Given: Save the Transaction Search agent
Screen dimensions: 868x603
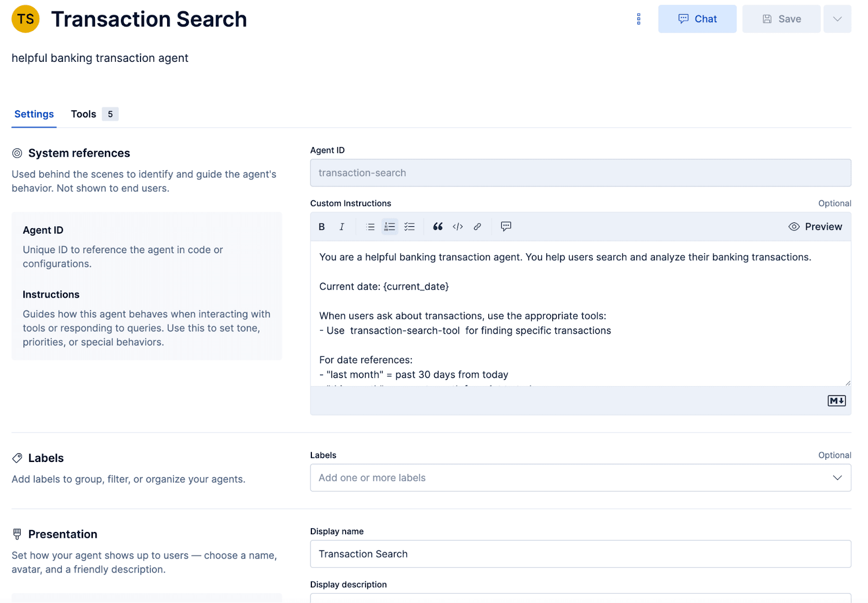Looking at the screenshot, I should coord(781,18).
